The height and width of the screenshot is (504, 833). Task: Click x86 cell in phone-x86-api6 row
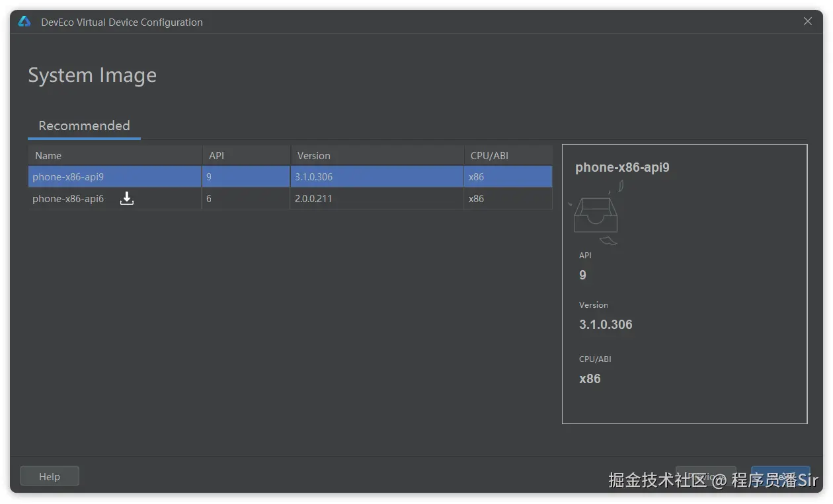coord(508,198)
